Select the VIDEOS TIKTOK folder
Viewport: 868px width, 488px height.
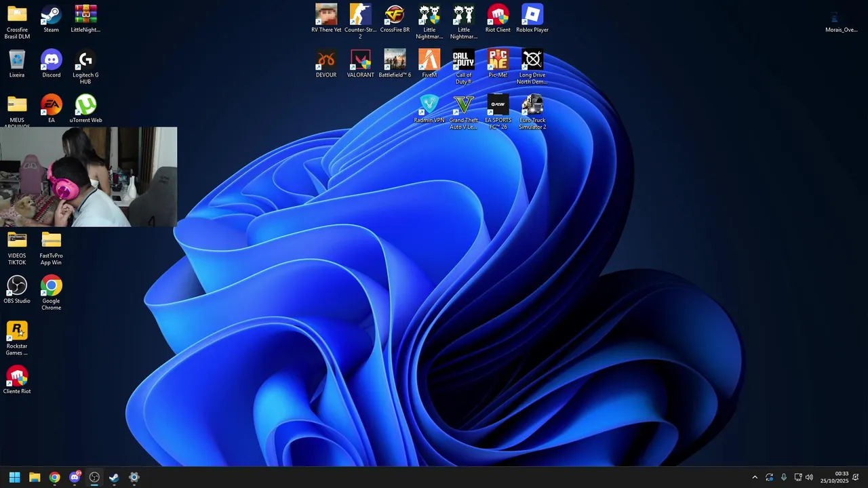click(x=17, y=248)
